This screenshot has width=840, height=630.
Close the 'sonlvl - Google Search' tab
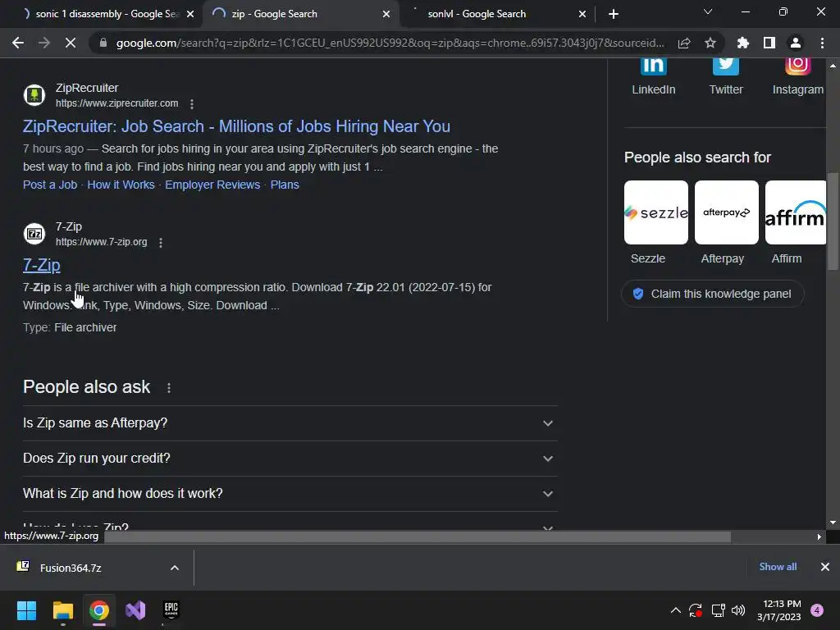[x=582, y=14]
